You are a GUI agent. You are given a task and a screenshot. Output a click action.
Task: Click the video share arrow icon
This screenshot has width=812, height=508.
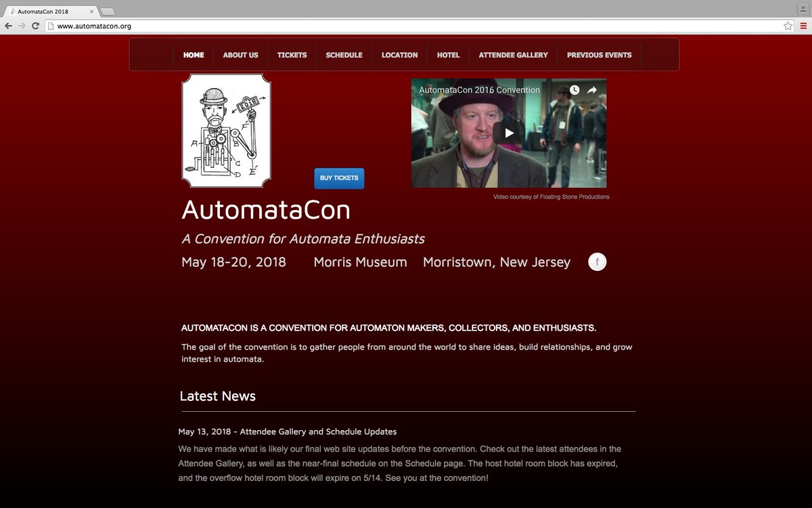pyautogui.click(x=591, y=90)
